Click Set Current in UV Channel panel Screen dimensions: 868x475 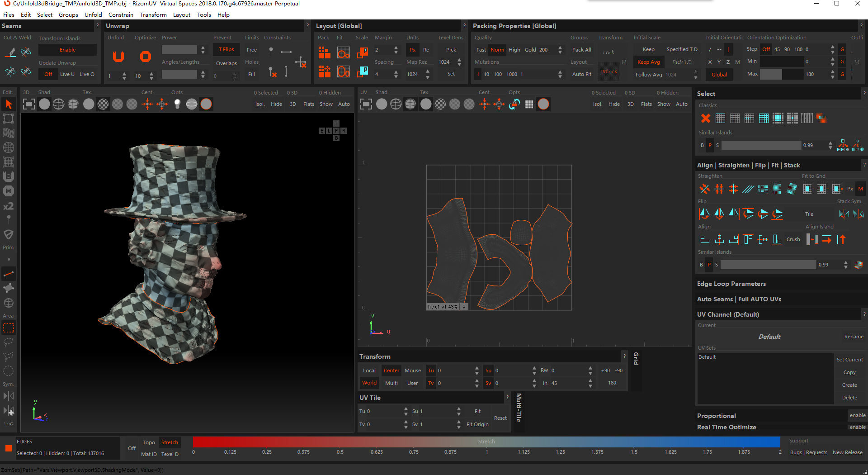849,360
